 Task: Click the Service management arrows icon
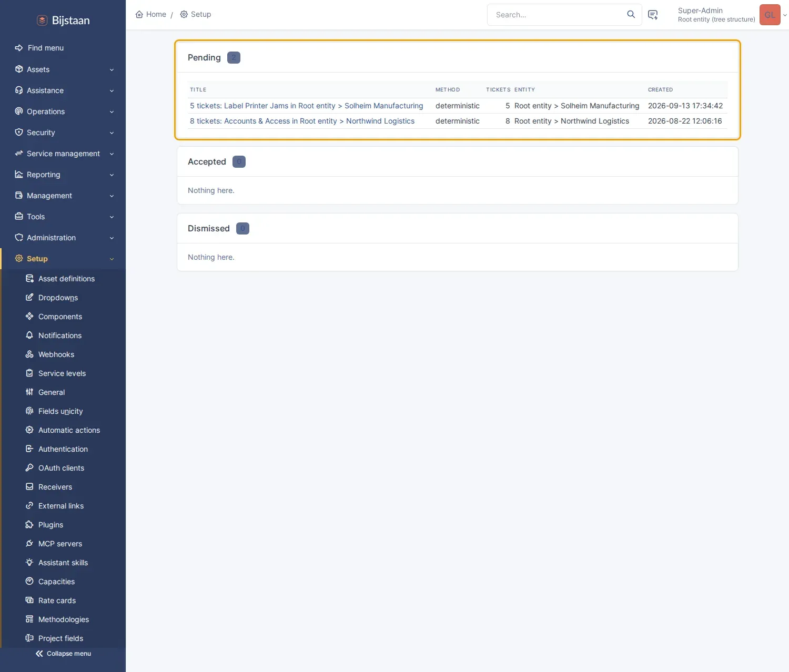pos(19,153)
